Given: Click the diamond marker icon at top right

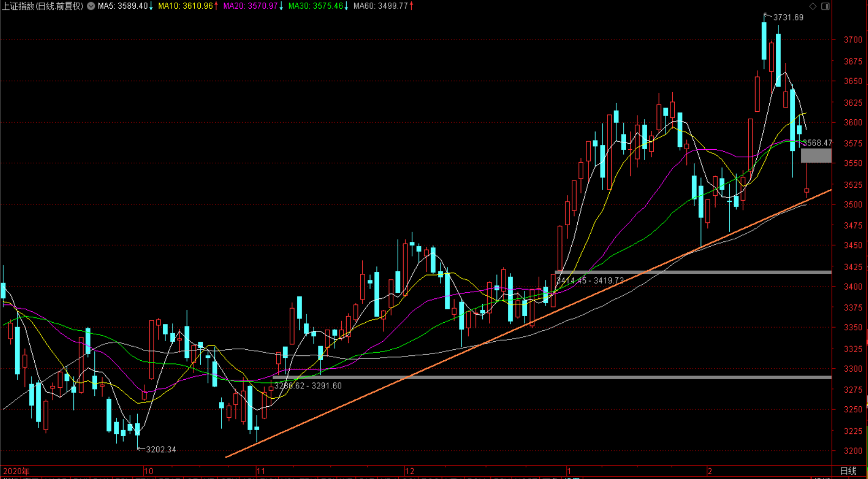Looking at the screenshot, I should [x=813, y=6].
